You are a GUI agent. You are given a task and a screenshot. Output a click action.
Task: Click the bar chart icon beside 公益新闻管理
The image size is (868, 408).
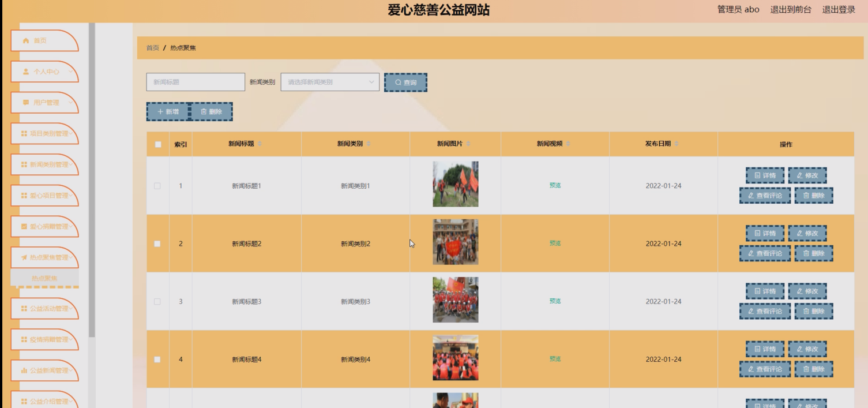[24, 370]
